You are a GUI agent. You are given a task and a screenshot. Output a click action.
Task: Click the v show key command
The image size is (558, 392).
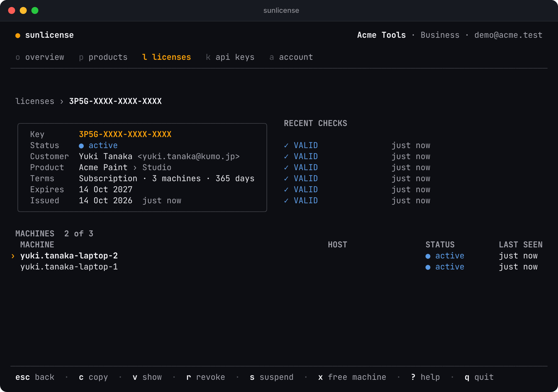click(147, 377)
